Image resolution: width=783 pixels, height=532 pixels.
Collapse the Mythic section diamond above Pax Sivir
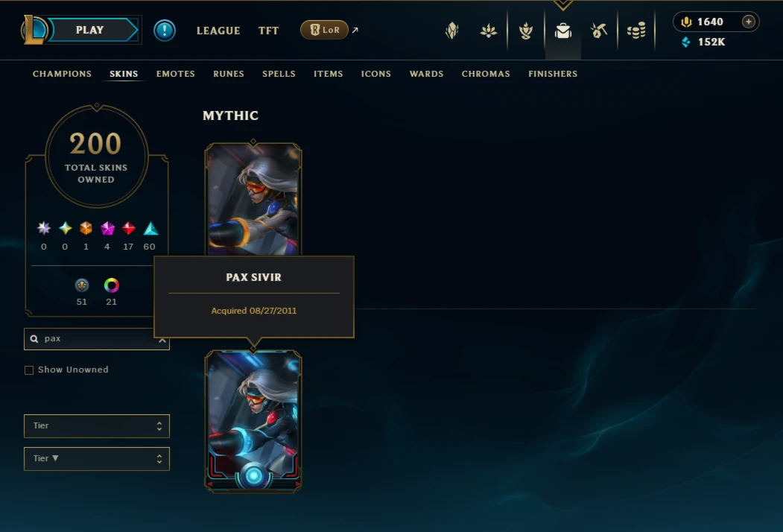click(x=253, y=142)
